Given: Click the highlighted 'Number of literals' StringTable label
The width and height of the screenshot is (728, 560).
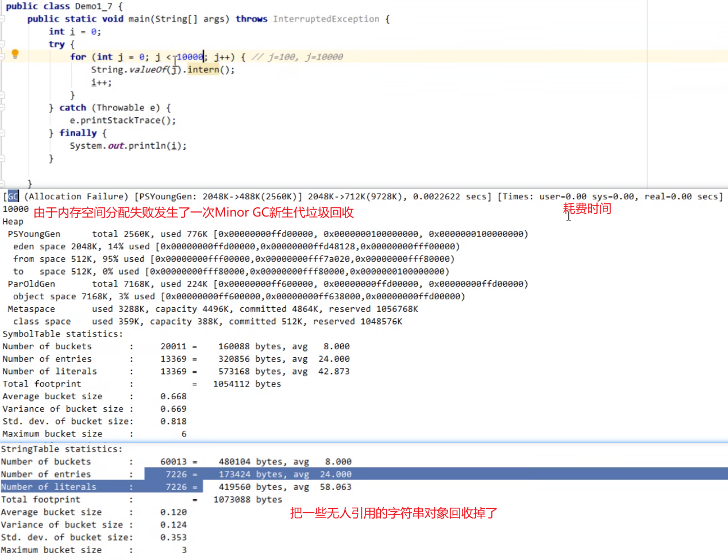Looking at the screenshot, I should point(49,486).
